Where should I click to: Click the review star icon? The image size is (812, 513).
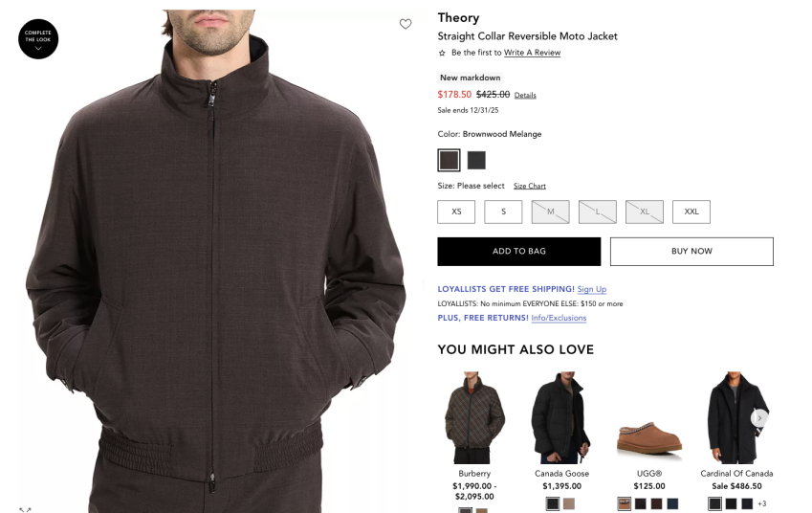pyautogui.click(x=442, y=53)
